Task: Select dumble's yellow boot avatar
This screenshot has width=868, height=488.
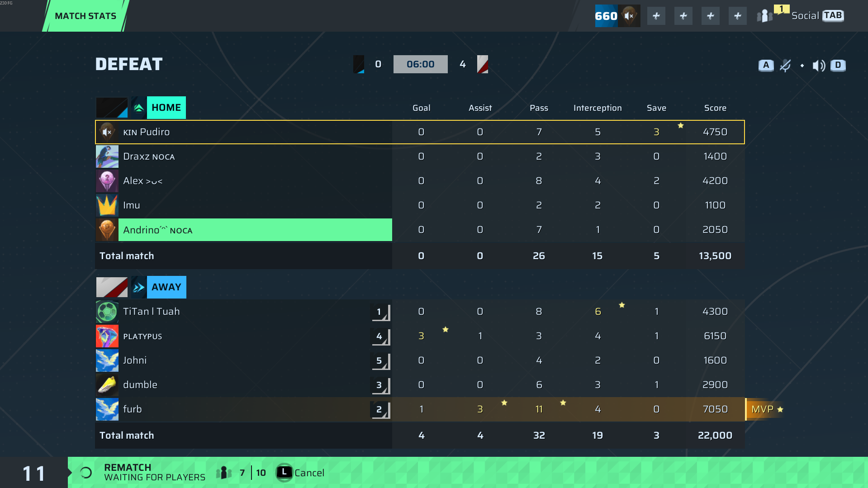Action: pyautogui.click(x=107, y=385)
